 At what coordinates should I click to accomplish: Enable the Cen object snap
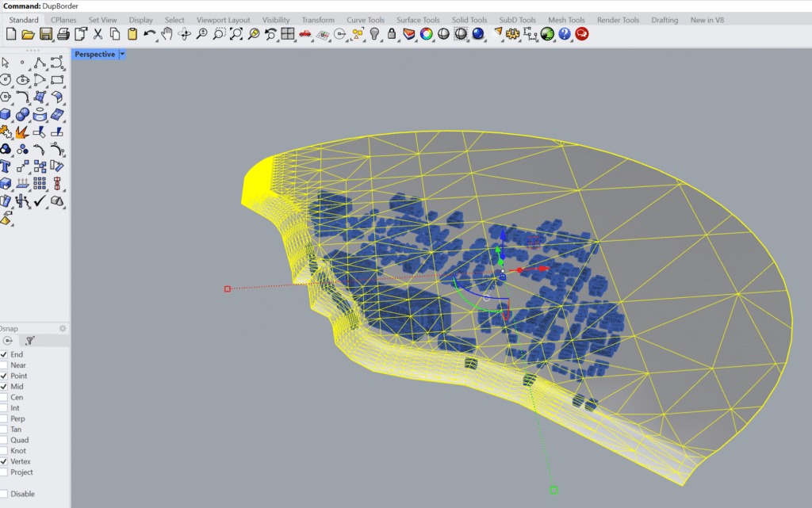[x=6, y=397]
